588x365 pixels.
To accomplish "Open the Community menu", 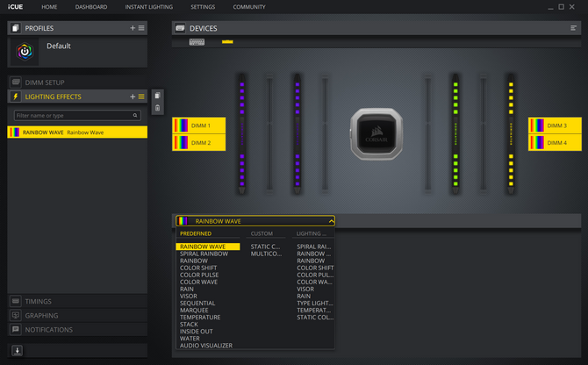I will 249,7.
